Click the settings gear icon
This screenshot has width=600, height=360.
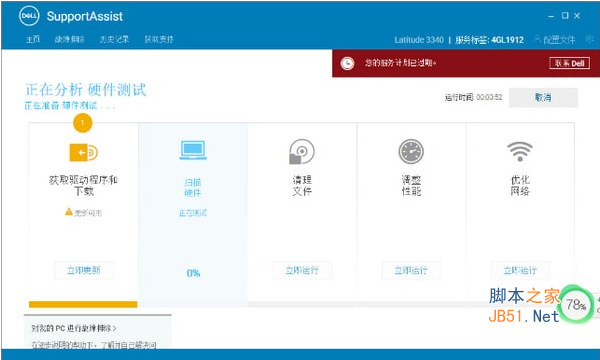coord(590,39)
